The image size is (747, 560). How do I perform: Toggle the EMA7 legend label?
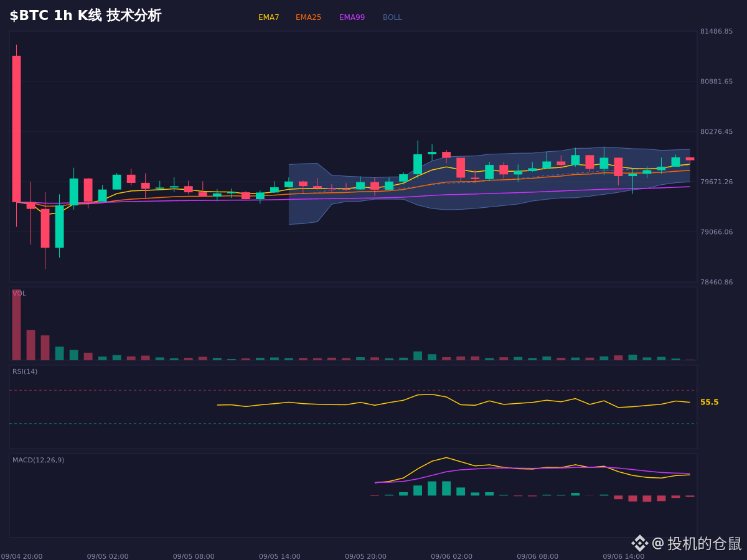click(x=269, y=17)
